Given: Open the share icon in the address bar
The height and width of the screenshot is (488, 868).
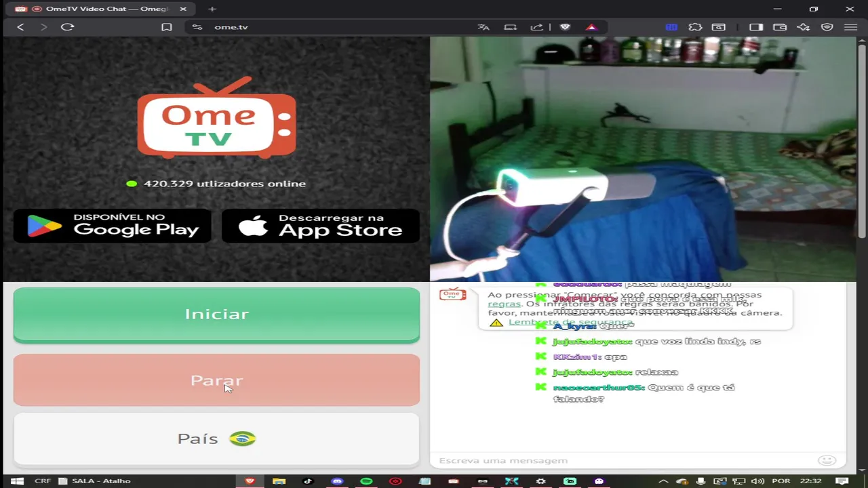Looking at the screenshot, I should tap(536, 27).
